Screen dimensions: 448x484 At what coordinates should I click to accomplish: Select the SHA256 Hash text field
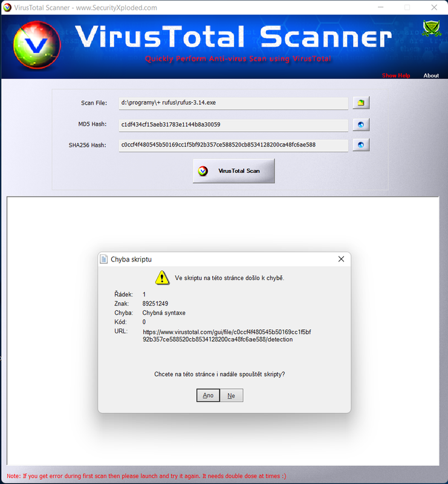tap(233, 145)
